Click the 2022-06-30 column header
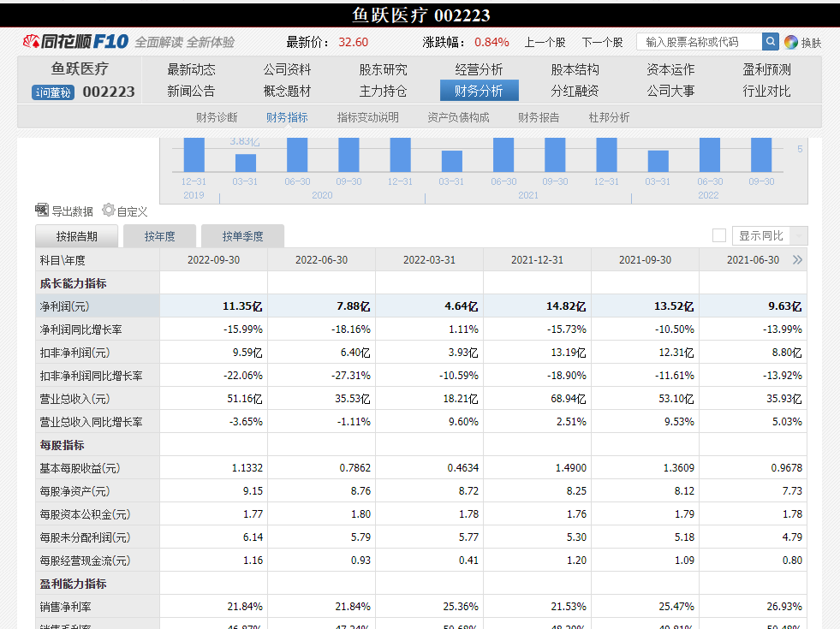This screenshot has width=840, height=629. pyautogui.click(x=321, y=260)
